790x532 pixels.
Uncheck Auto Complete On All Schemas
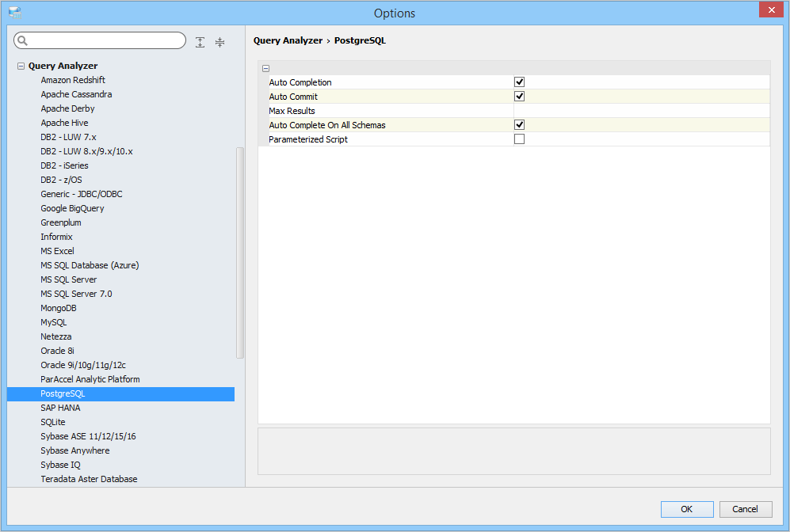coord(519,125)
